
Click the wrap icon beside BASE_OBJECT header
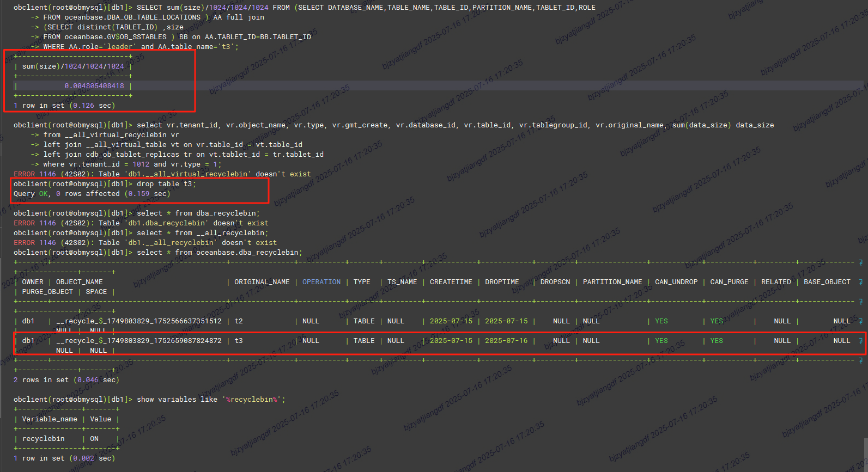point(860,282)
